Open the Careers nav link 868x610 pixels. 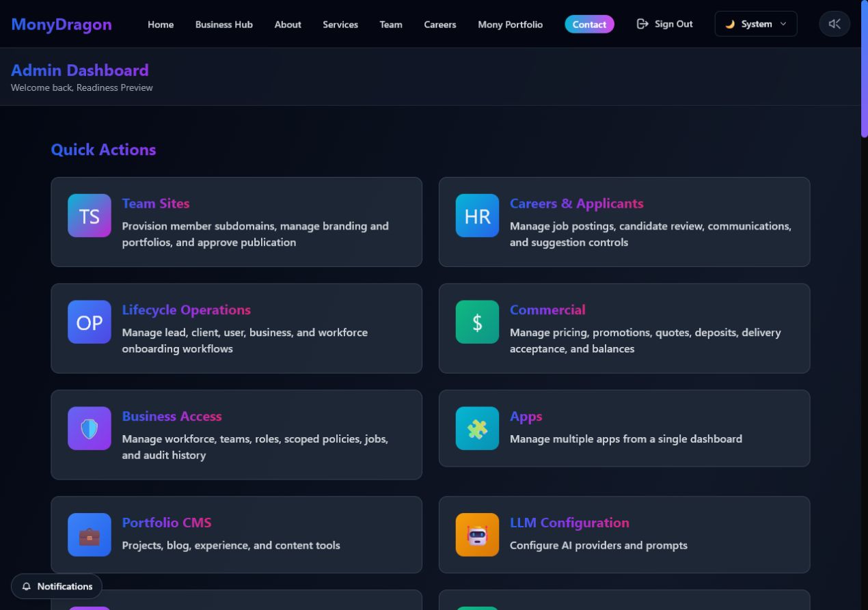click(440, 25)
